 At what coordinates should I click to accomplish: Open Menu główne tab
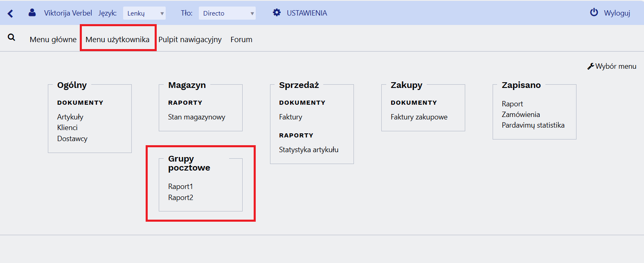pyautogui.click(x=53, y=40)
